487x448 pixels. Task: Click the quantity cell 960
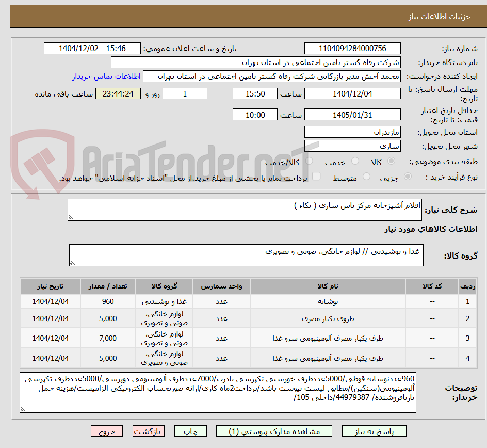108,301
